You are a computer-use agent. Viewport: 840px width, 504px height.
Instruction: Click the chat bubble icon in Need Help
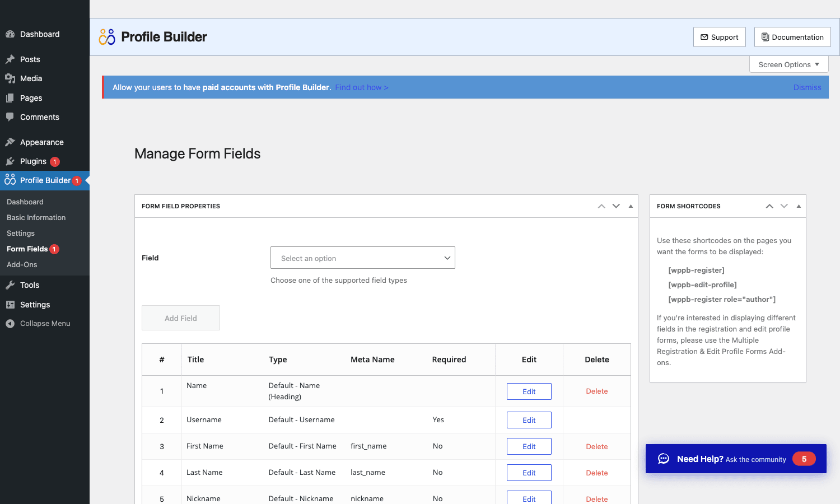click(x=664, y=459)
